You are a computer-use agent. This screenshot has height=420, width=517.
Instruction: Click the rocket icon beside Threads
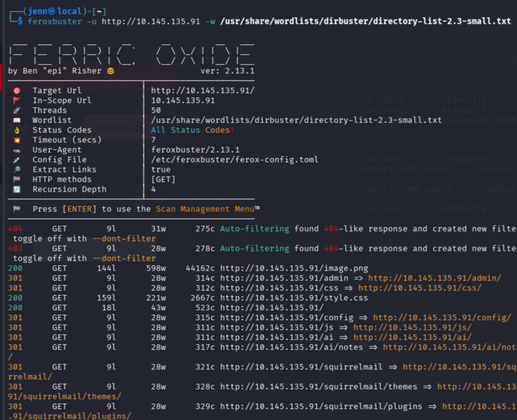(17, 110)
